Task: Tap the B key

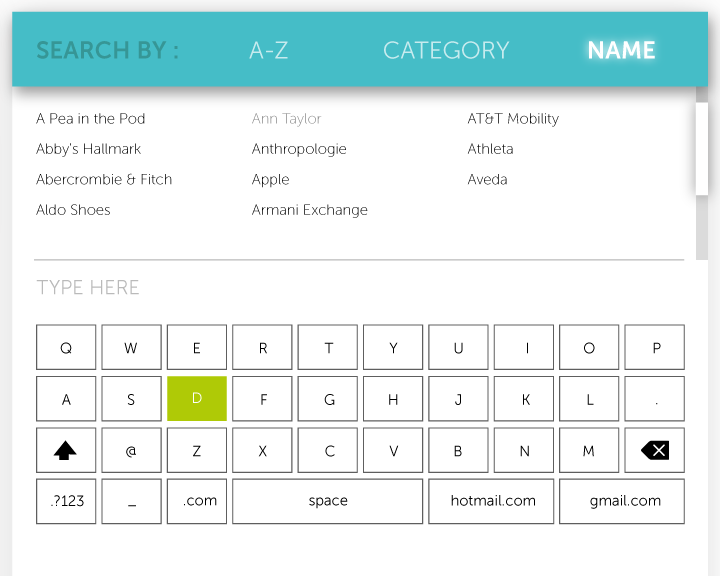Action: coord(458,450)
